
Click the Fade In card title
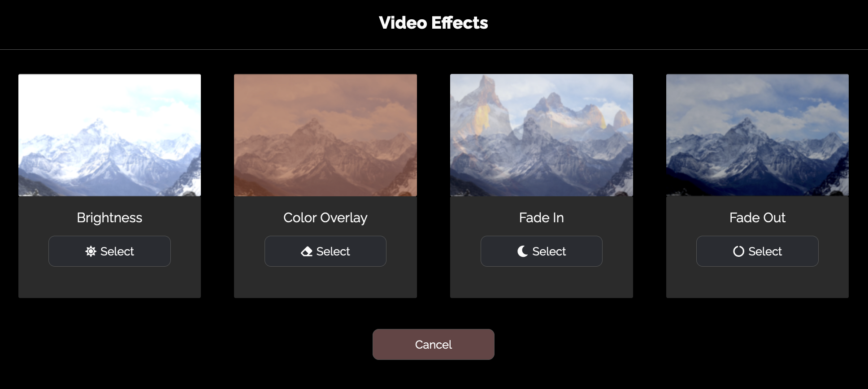point(542,218)
